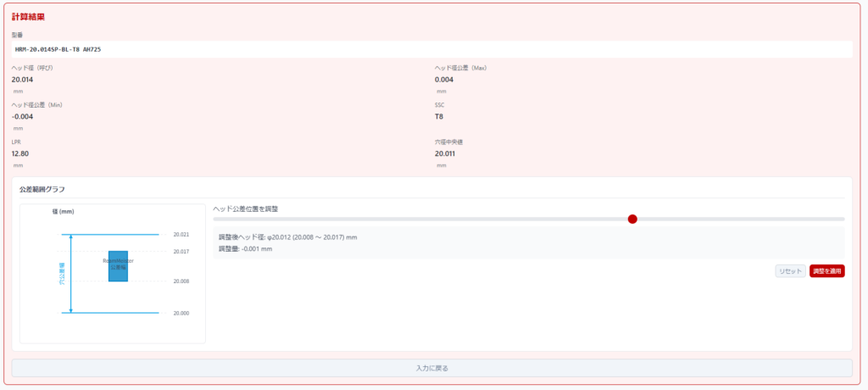The image size is (868, 390).
Task: Click the 型番 field showing HRM-20.014SP-BL-T8 AH725
Action: click(431, 49)
